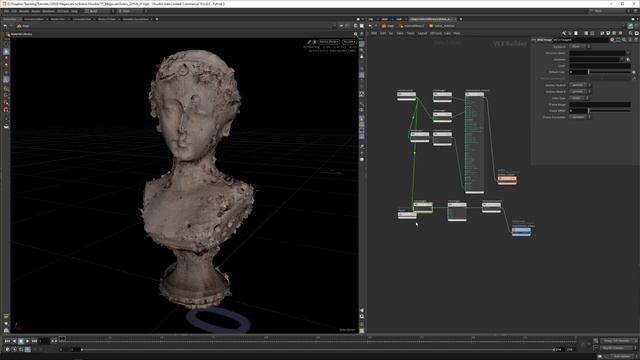Click the Frame Range input field
The height and width of the screenshot is (360, 640).
click(x=600, y=104)
